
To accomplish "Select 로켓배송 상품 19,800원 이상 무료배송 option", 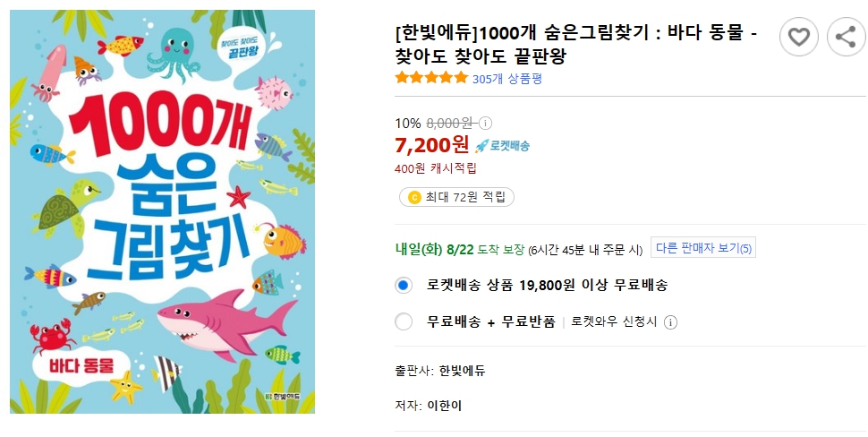I will (x=404, y=286).
